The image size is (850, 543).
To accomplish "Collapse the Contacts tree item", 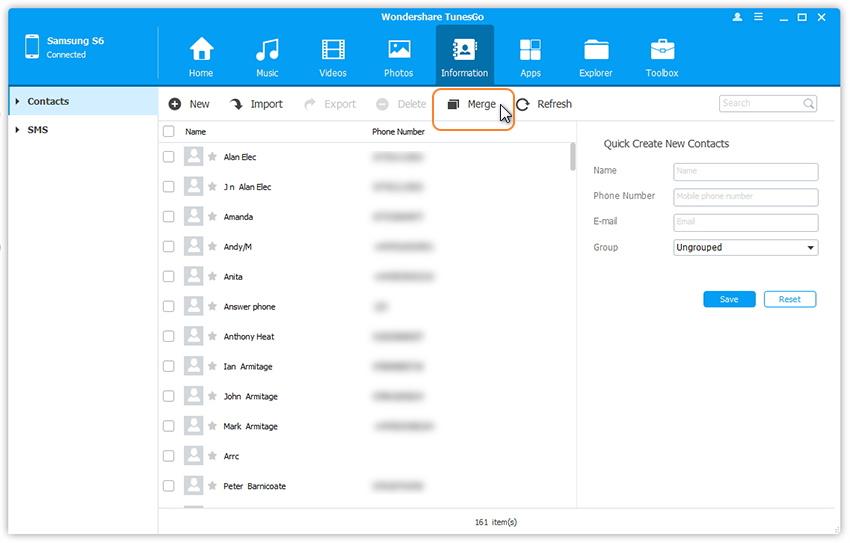I will (17, 102).
